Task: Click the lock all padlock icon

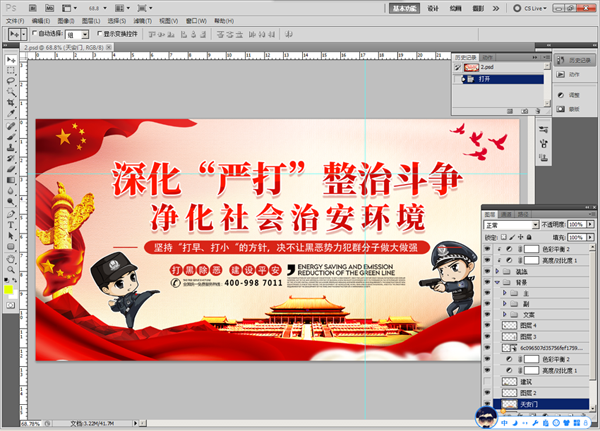Action: (x=529, y=237)
